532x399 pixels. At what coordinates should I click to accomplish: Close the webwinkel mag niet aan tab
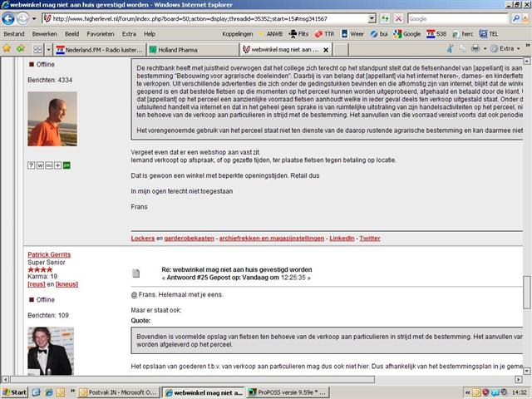(326, 50)
